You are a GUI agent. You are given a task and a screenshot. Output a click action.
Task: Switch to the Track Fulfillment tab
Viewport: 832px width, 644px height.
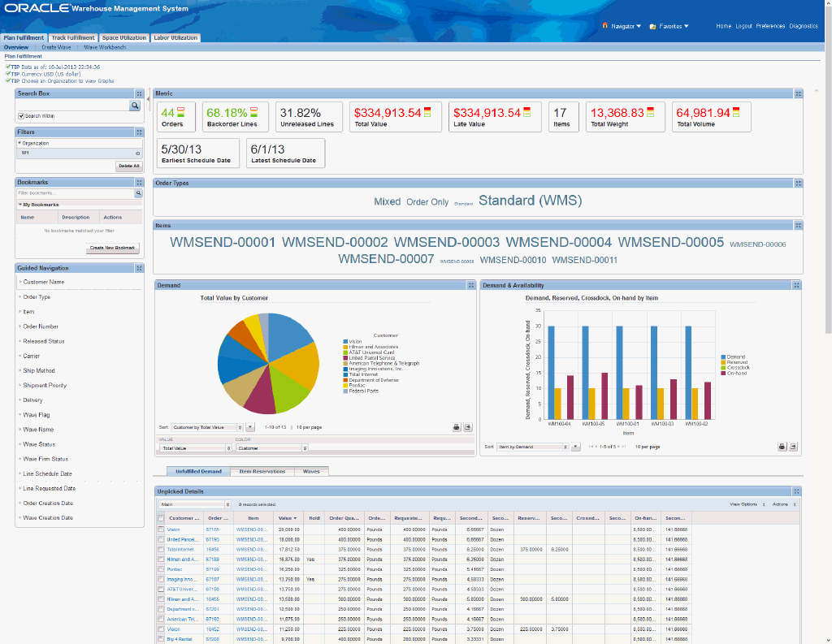(x=72, y=37)
